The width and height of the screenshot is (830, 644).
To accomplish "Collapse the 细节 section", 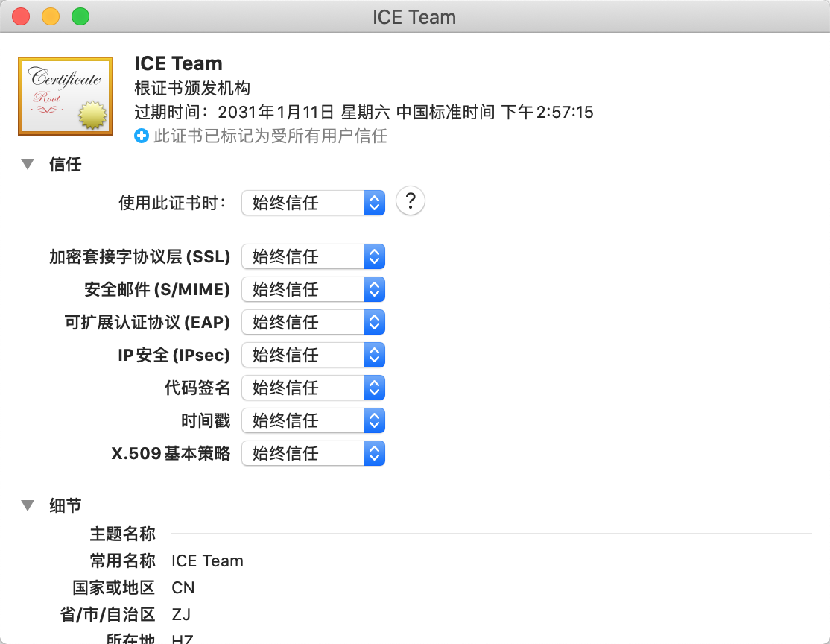I will (x=28, y=505).
